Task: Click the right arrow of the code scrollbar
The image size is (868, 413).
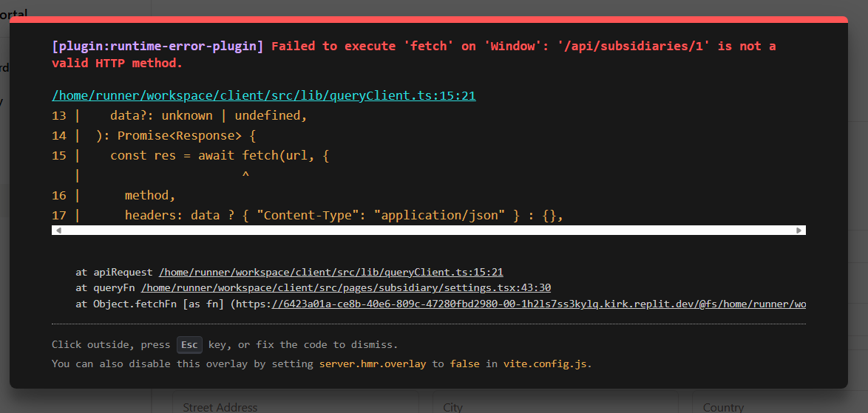Action: pyautogui.click(x=799, y=231)
